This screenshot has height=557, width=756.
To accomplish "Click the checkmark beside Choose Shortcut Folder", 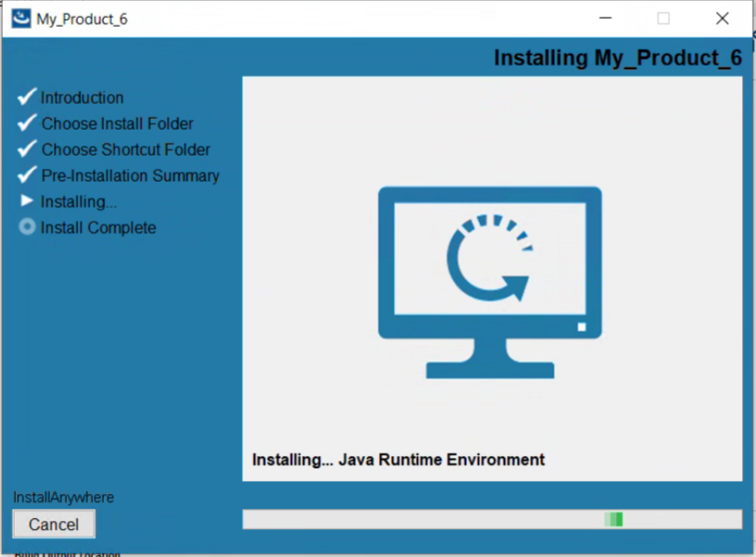I will point(27,149).
